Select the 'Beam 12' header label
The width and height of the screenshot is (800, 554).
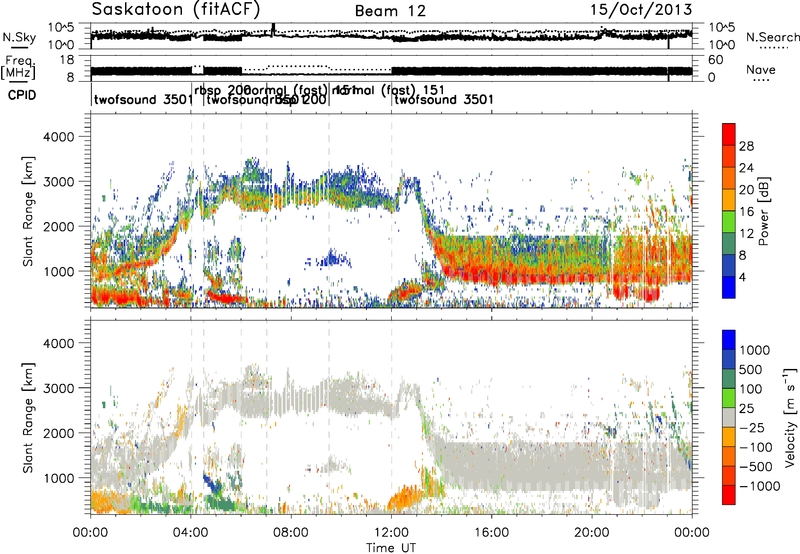[390, 11]
